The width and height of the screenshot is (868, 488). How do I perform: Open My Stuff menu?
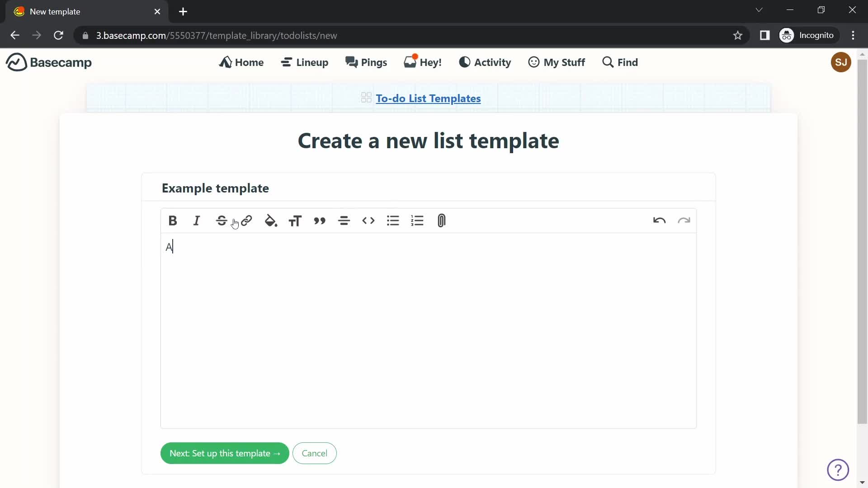[x=557, y=62]
